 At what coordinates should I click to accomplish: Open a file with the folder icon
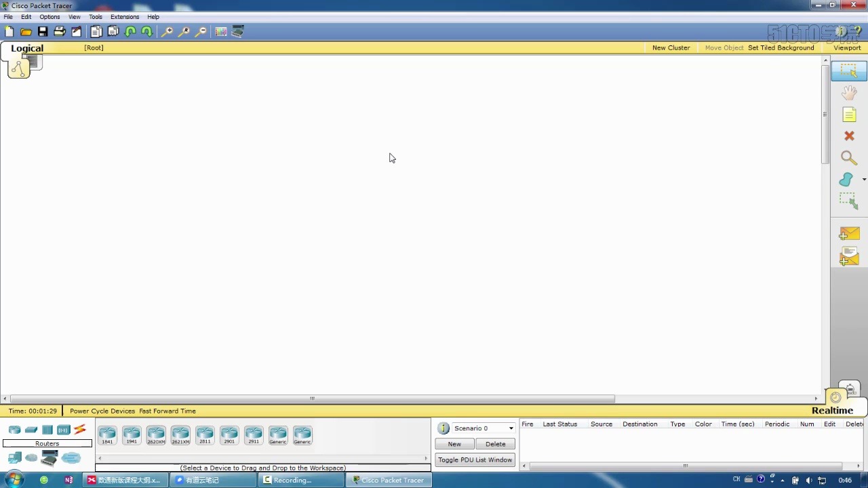tap(26, 32)
